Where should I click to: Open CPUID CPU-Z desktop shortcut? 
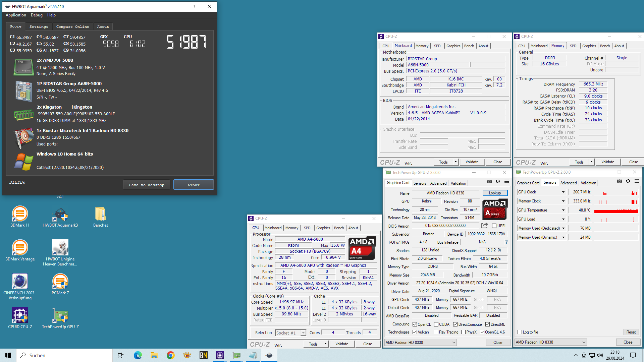point(20,318)
